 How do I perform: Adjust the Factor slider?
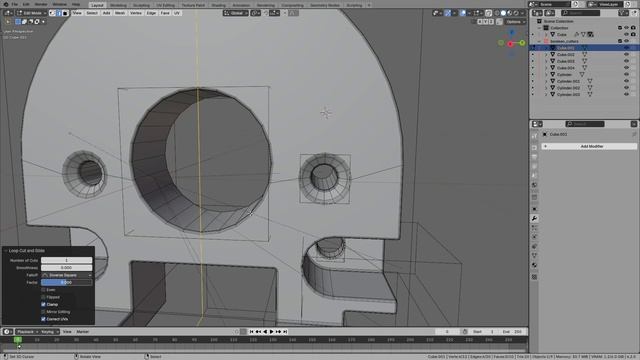click(x=67, y=282)
